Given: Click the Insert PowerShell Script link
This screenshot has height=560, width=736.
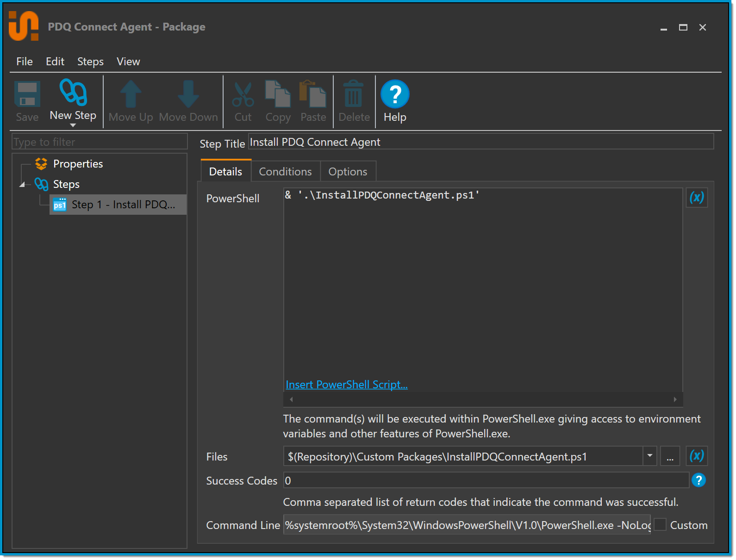Looking at the screenshot, I should click(x=347, y=385).
